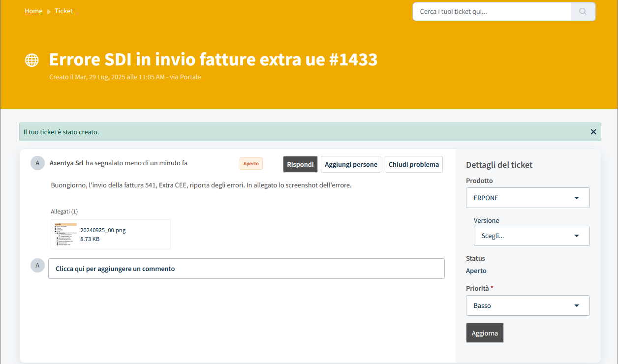Screen dimensions: 618x364
Task: Open the Priorità dropdown set to Basso
Action: (x=527, y=305)
